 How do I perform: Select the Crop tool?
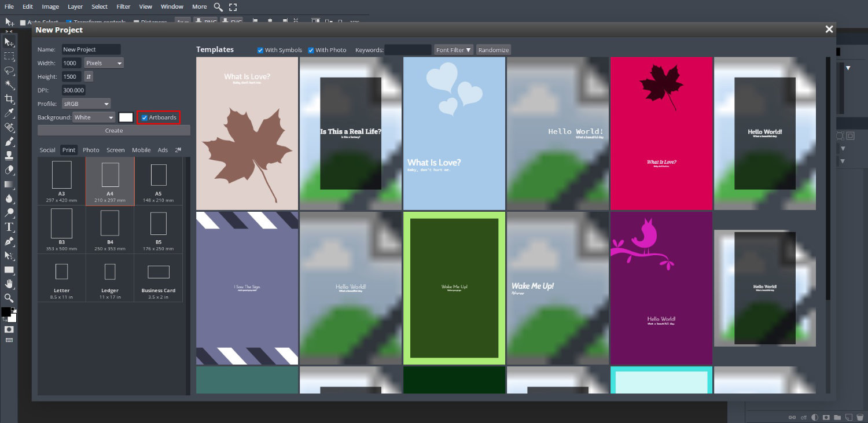coord(9,99)
